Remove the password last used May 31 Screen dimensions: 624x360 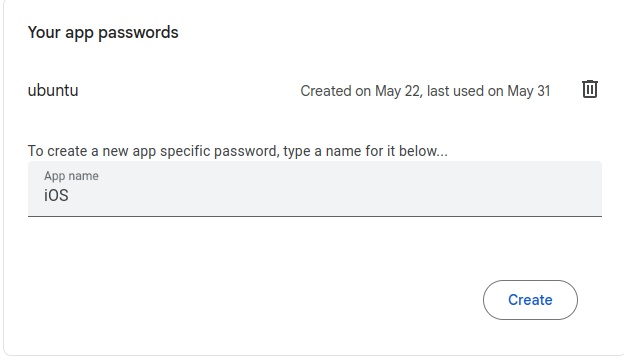(x=589, y=89)
